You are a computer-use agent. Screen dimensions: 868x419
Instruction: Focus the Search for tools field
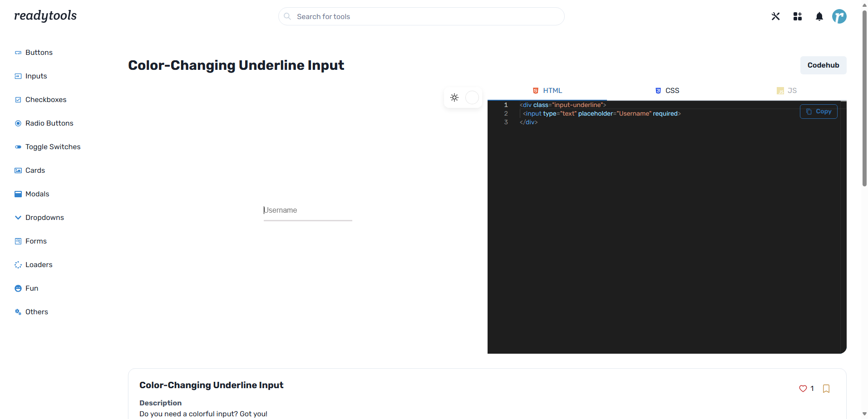[x=421, y=16]
